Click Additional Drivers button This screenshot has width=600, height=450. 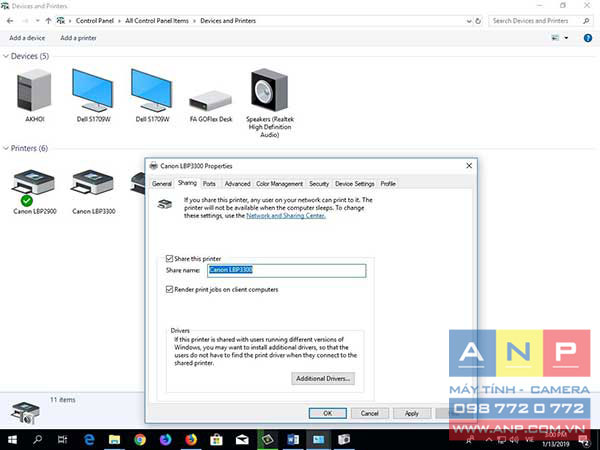click(323, 378)
